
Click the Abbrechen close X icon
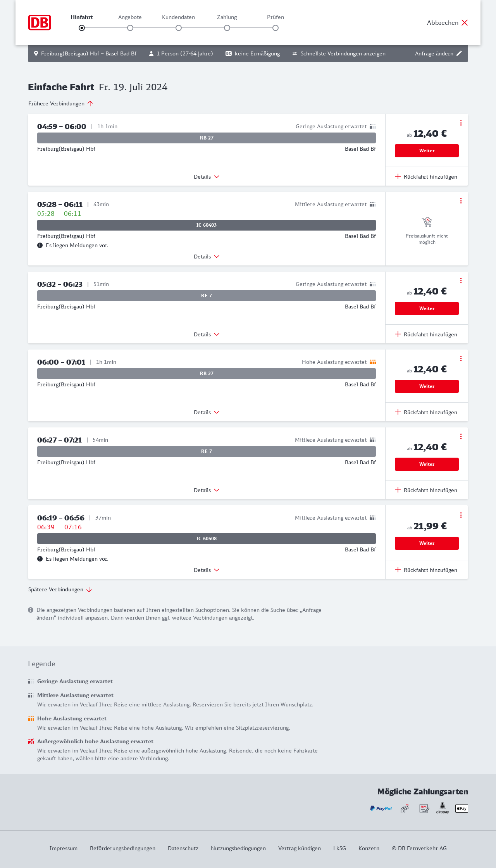pyautogui.click(x=465, y=22)
